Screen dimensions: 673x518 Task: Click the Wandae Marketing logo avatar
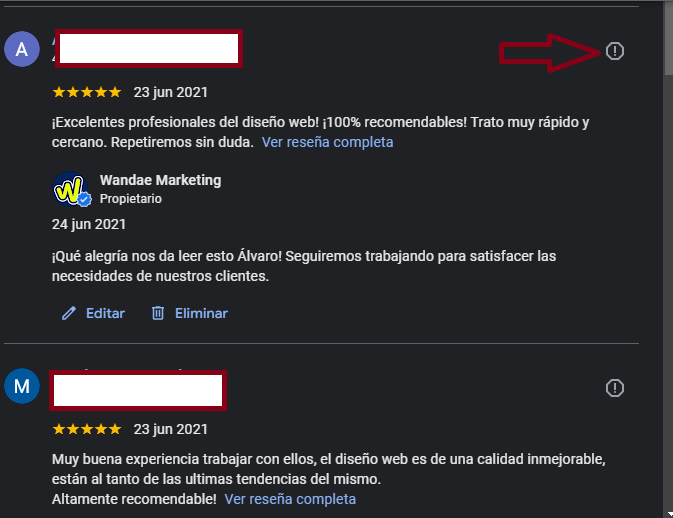click(x=70, y=189)
